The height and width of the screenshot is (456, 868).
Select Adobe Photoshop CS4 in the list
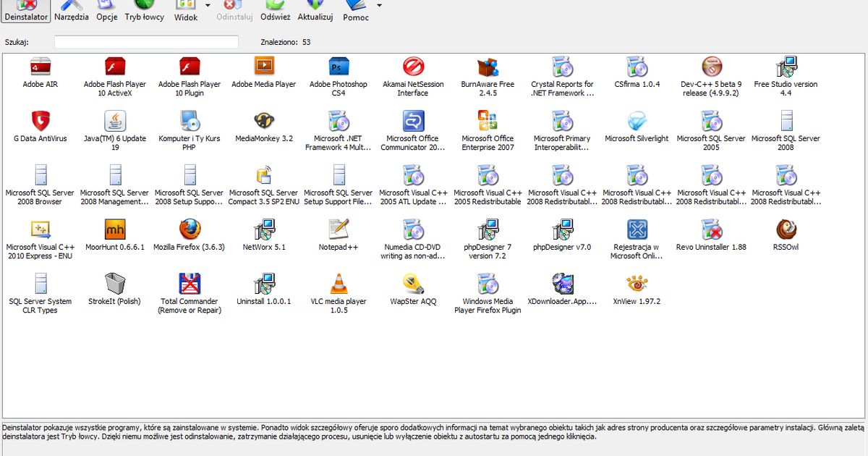point(339,68)
